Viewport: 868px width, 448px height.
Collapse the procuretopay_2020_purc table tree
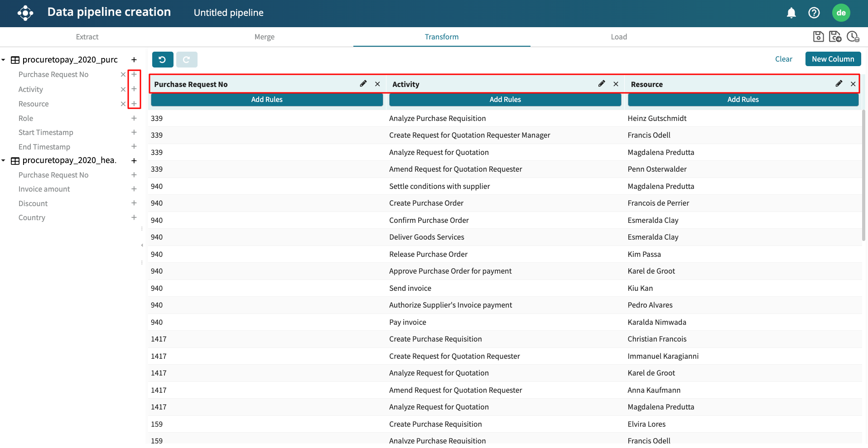coord(4,60)
